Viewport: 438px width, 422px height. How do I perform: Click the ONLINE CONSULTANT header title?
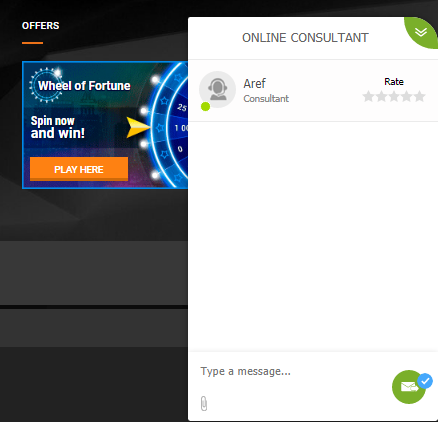(x=305, y=38)
